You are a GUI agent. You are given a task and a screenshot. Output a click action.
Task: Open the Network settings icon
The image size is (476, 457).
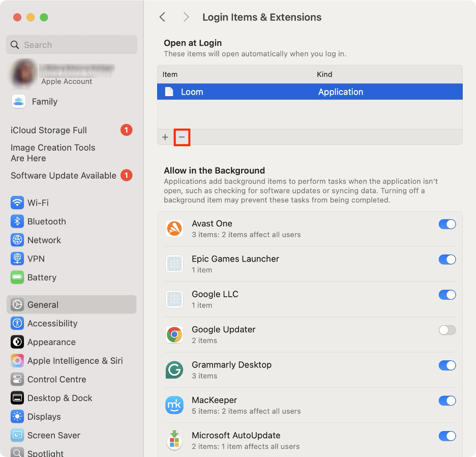coord(16,240)
